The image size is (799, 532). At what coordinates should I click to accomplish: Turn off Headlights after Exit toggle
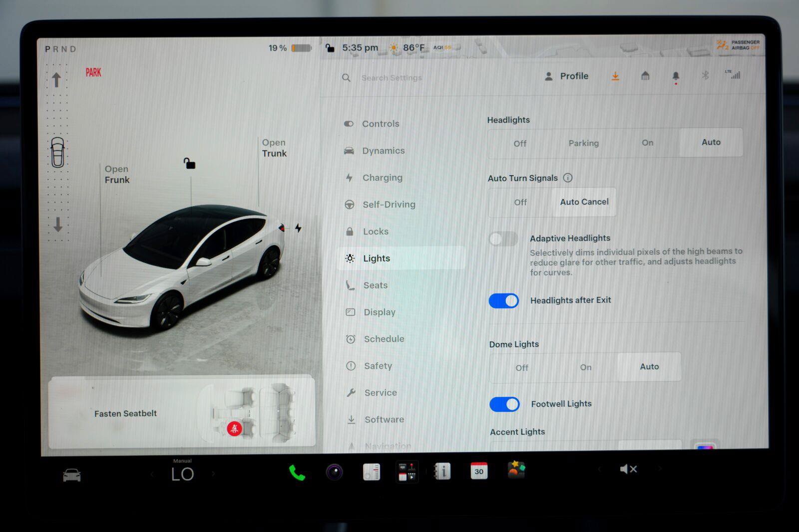click(x=504, y=301)
